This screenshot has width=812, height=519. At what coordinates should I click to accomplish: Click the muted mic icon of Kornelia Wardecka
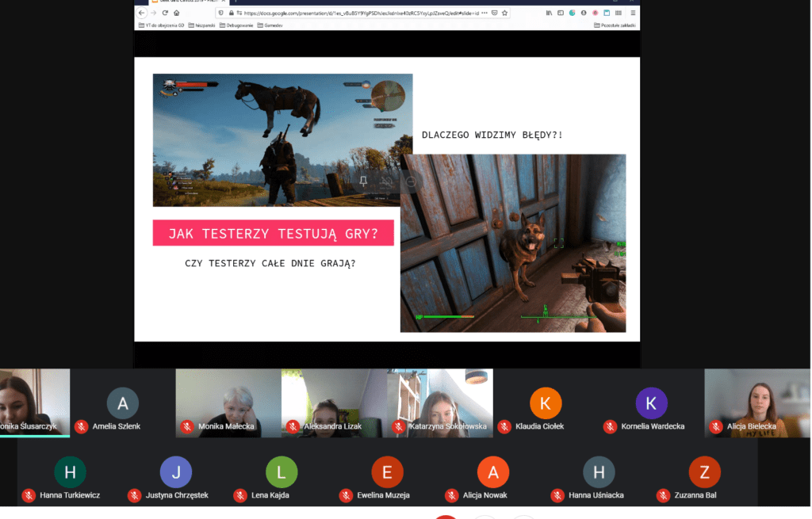coord(610,427)
